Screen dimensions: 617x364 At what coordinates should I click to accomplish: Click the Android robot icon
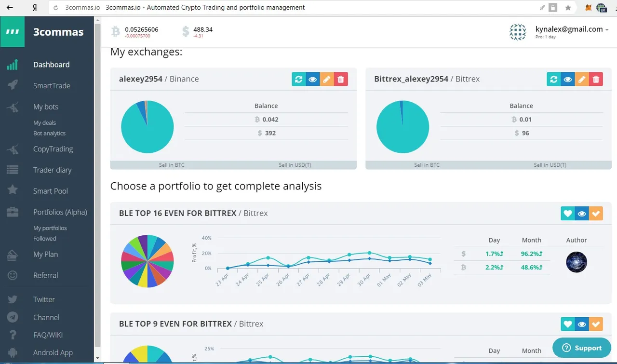coord(13,352)
